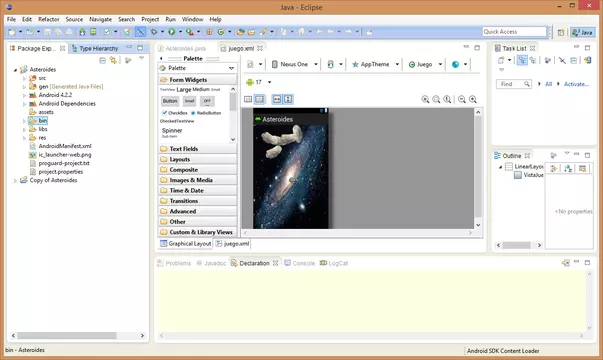Click the Package Explorer horizontal scrollbar
The image size is (603, 360).
[x=78, y=335]
